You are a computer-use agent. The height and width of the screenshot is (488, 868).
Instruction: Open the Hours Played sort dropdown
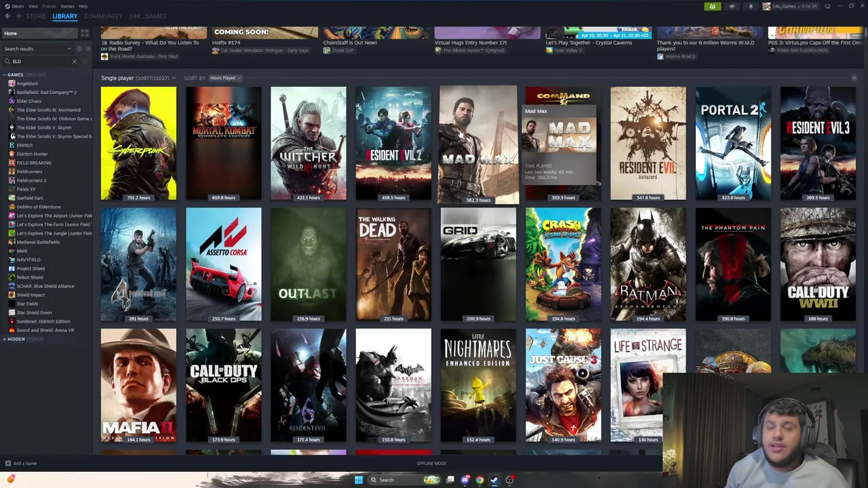point(224,78)
